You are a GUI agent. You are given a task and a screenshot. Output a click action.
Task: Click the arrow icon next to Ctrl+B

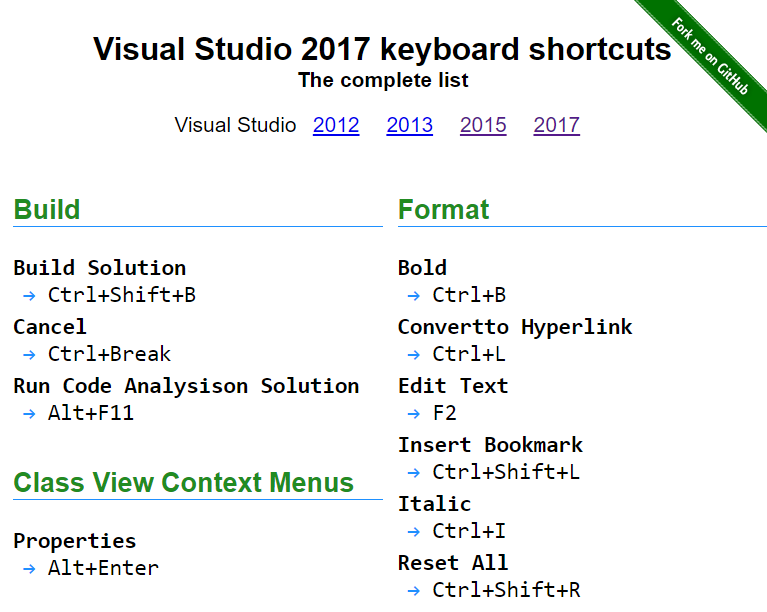pyautogui.click(x=412, y=296)
